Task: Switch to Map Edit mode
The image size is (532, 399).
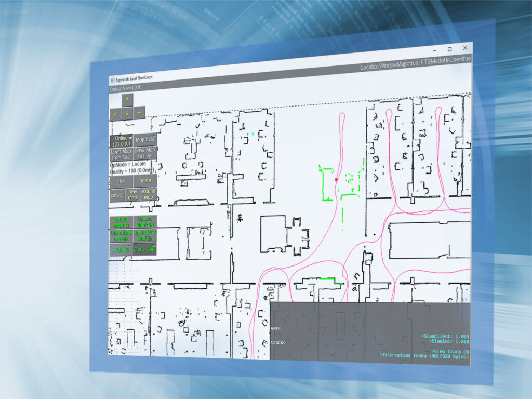Action: pos(145,140)
